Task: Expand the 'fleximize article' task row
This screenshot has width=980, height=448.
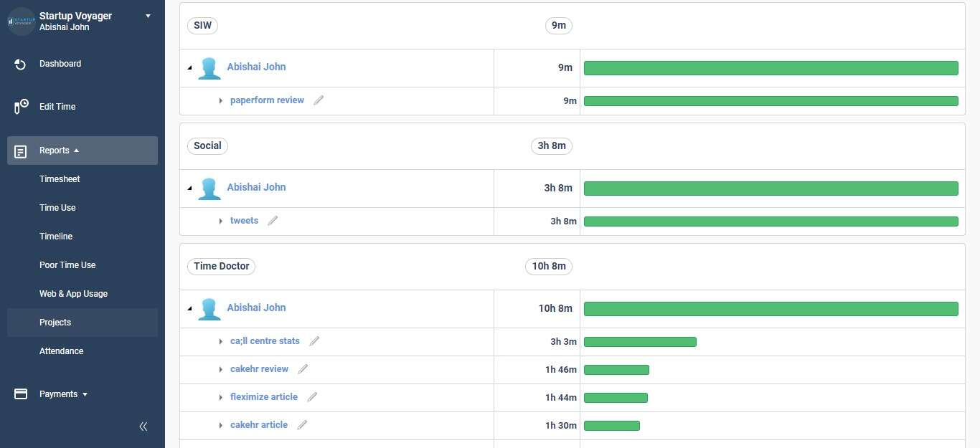Action: point(221,397)
